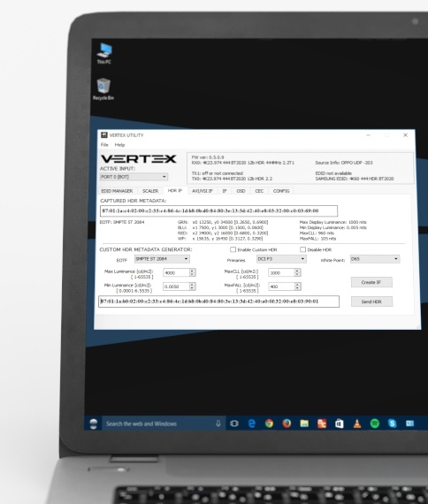This screenshot has width=428, height=504.
Task: Switch to the OSD tab
Action: point(241,191)
